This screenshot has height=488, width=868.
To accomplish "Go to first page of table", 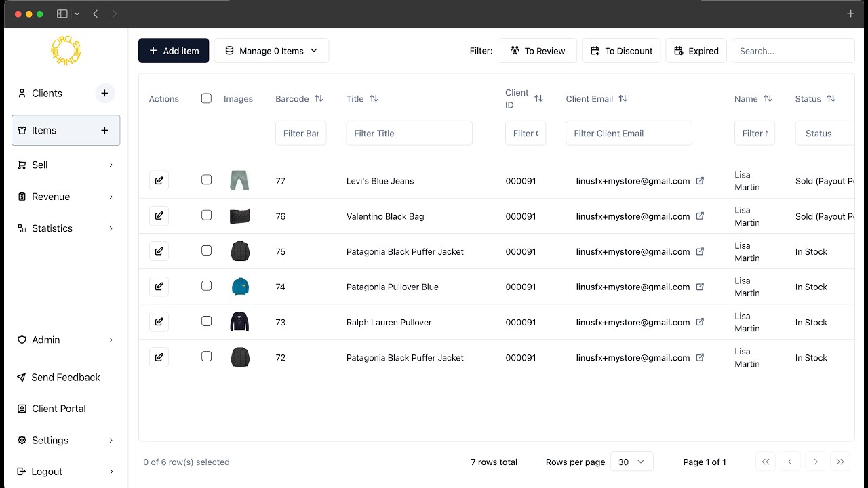I will point(766,462).
